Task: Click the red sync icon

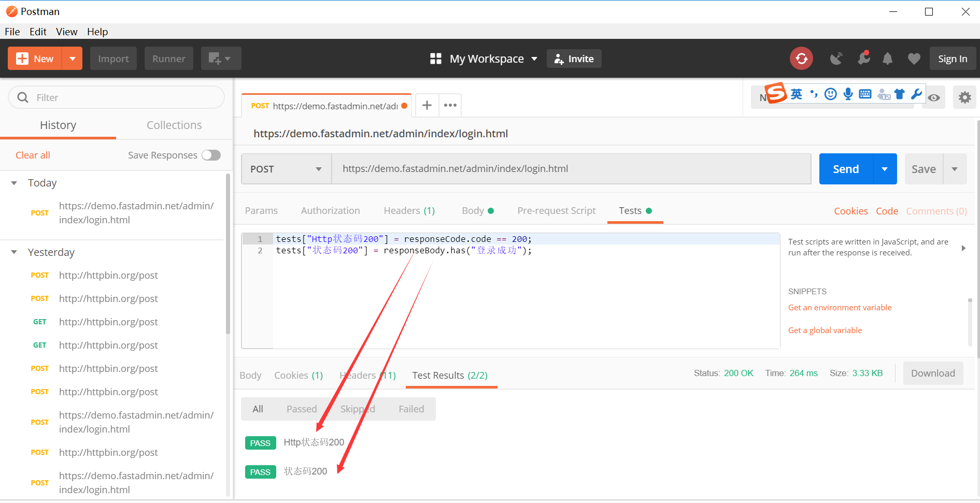Action: [801, 59]
